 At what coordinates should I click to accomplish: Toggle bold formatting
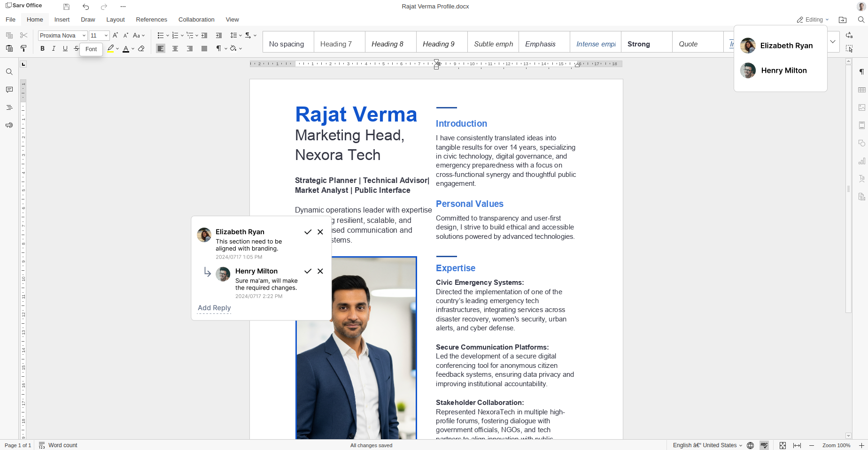[x=42, y=48]
